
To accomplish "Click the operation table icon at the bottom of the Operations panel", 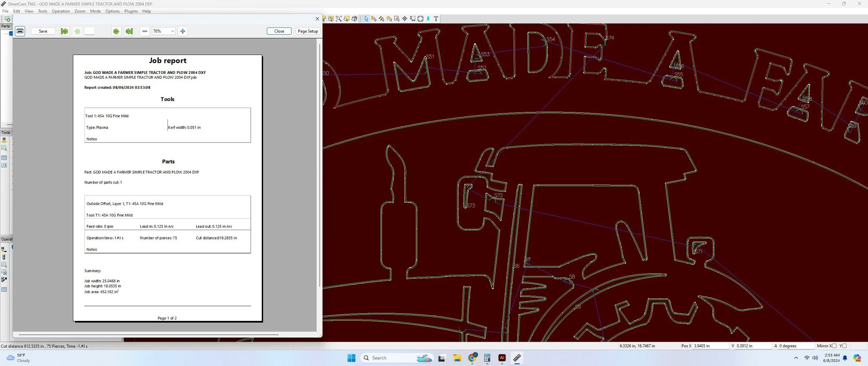I will coord(4,290).
